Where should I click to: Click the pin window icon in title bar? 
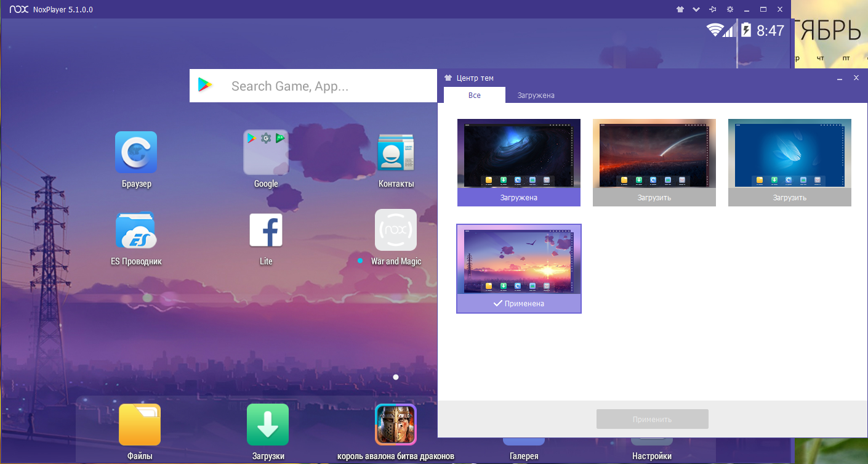pyautogui.click(x=713, y=9)
